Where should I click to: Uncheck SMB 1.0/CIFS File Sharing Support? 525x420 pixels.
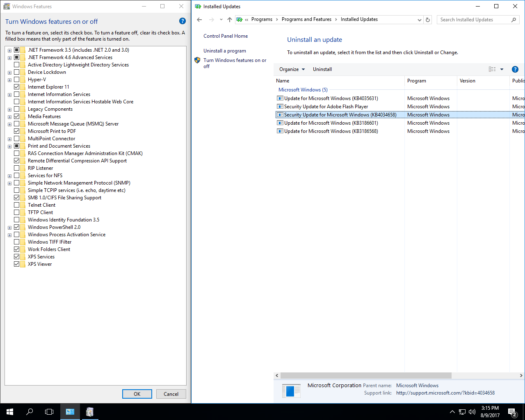tap(17, 198)
